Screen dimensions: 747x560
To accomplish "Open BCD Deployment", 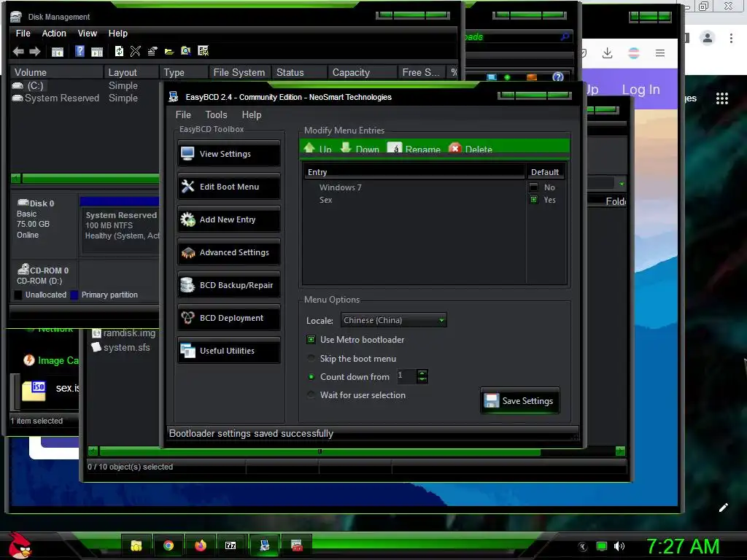I will click(x=228, y=318).
